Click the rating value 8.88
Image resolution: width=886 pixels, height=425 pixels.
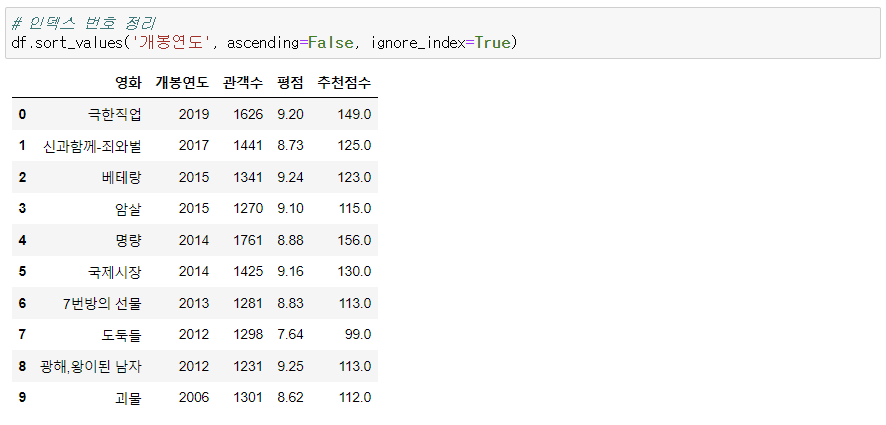pos(290,241)
